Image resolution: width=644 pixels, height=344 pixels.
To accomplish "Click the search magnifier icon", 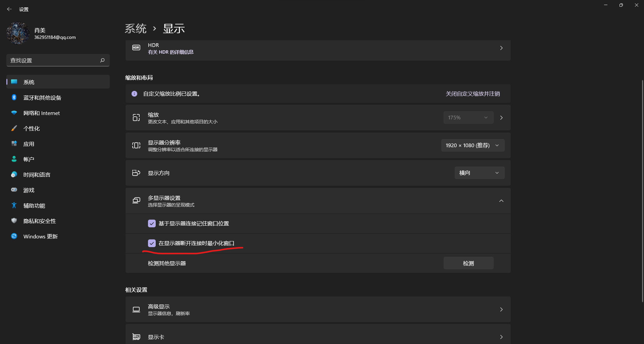I will [x=102, y=60].
